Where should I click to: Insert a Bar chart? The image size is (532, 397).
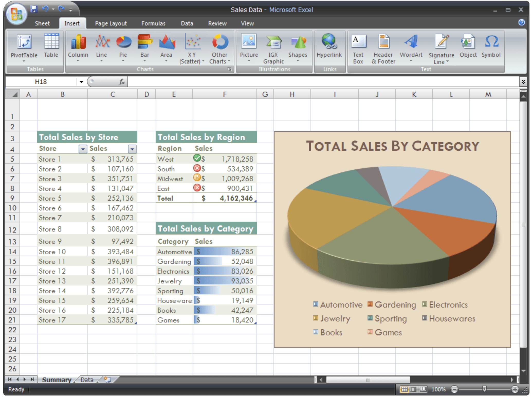coord(144,48)
